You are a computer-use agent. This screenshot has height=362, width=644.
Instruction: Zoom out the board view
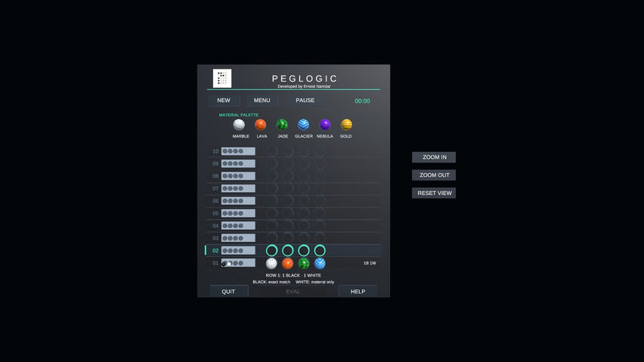(434, 175)
